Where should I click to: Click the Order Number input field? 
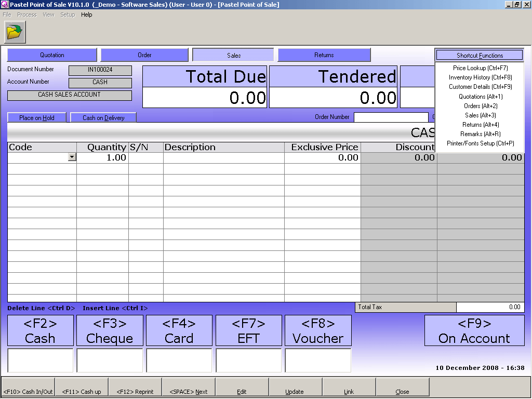(x=391, y=117)
